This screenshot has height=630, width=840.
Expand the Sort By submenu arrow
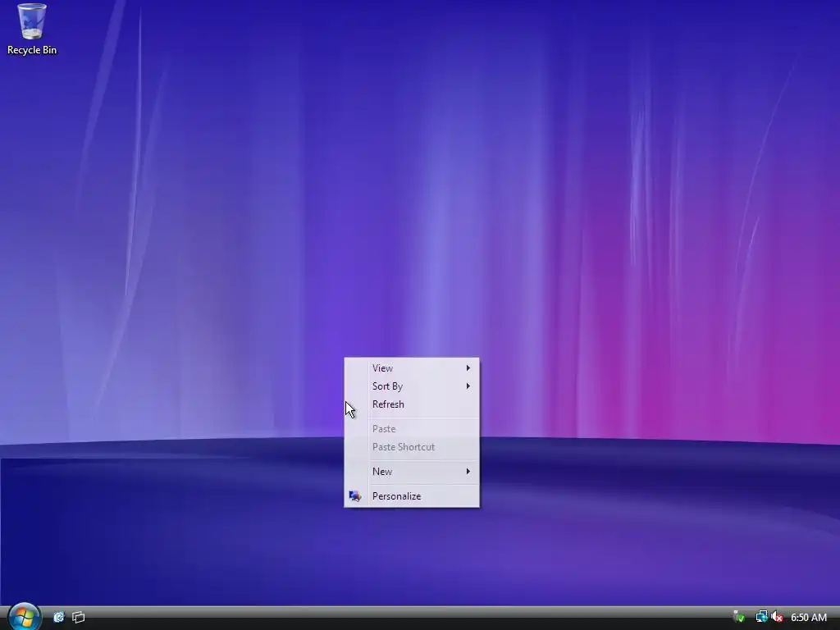tap(468, 386)
